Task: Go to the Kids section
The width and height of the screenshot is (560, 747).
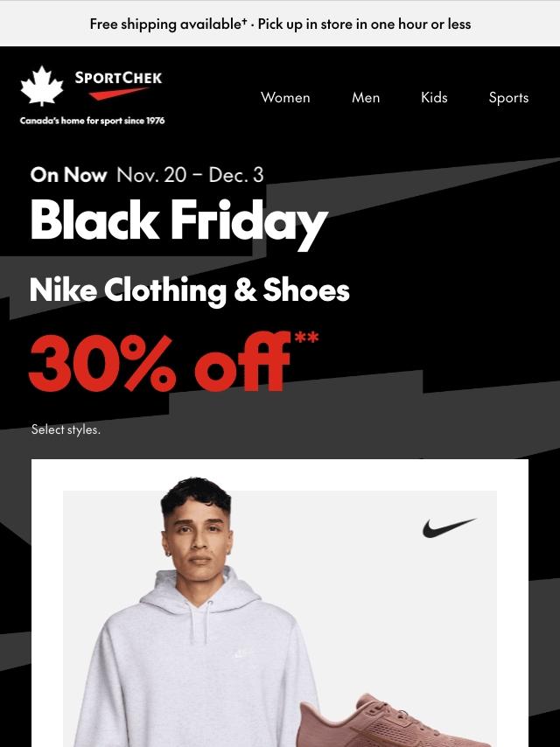Action: coord(434,98)
